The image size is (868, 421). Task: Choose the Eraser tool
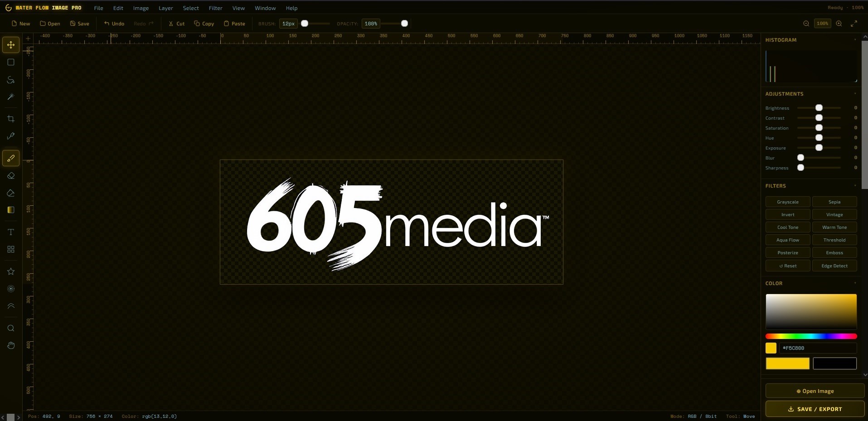(11, 176)
